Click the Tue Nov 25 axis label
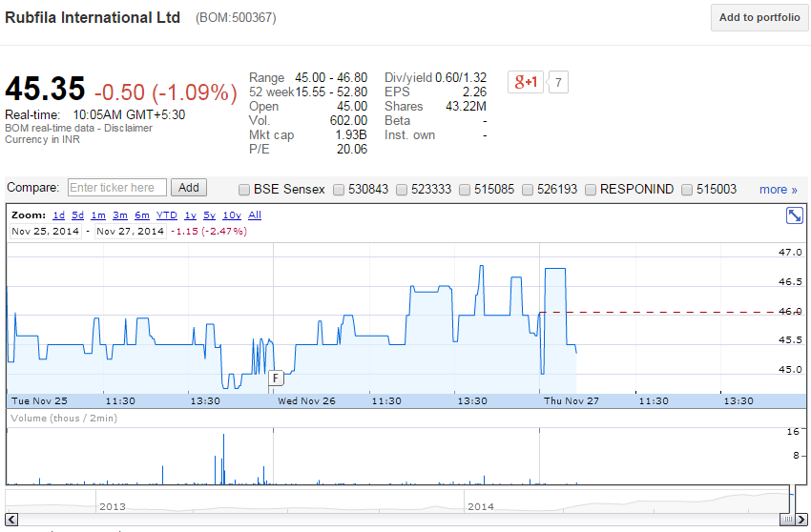 pos(39,401)
